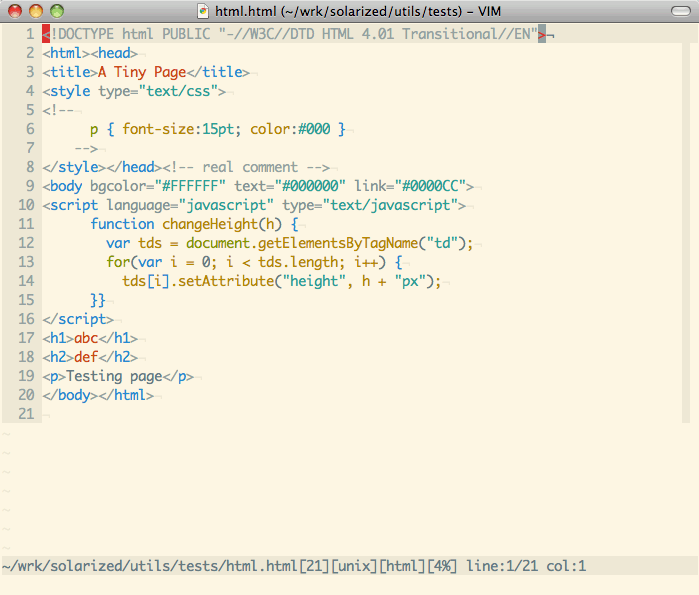Close the VIM window with red button

[16, 11]
